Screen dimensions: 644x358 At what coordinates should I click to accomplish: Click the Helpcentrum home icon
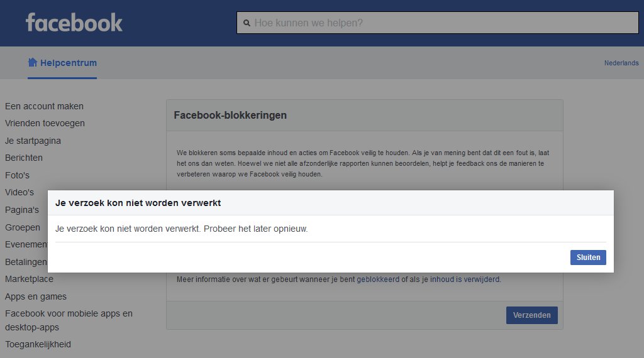(33, 62)
